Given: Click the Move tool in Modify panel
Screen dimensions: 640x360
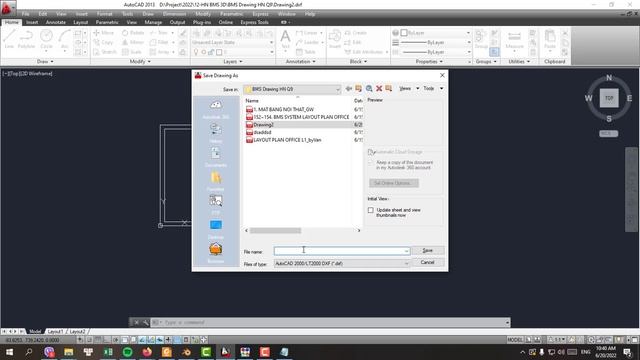Looking at the screenshot, I should (104, 33).
